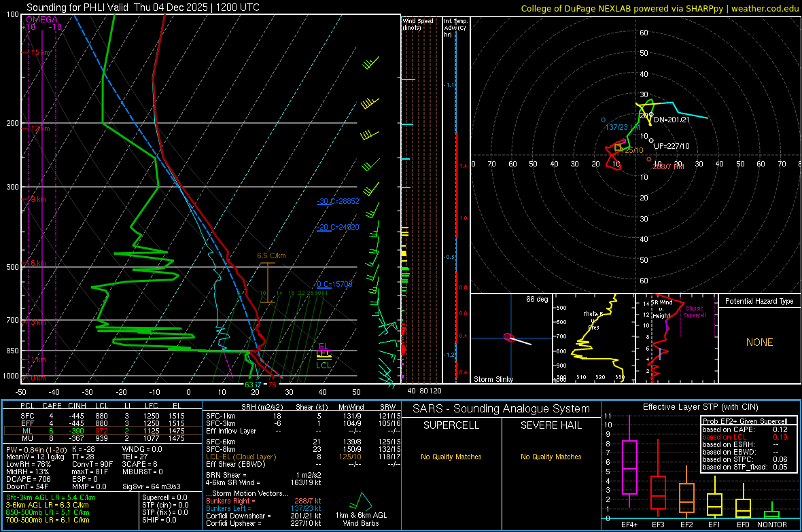The image size is (802, 532).
Task: Click the '66 deg' slinky angle value
Action: [537, 299]
